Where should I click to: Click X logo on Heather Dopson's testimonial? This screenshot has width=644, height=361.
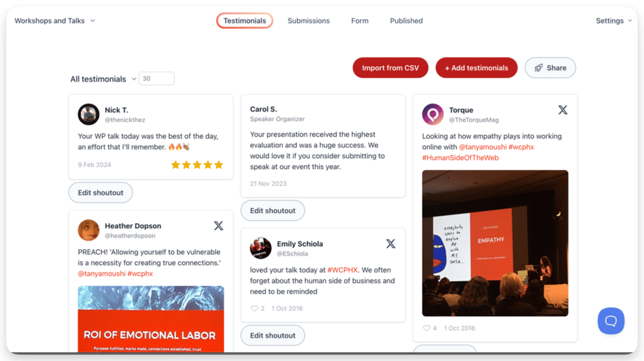point(218,226)
